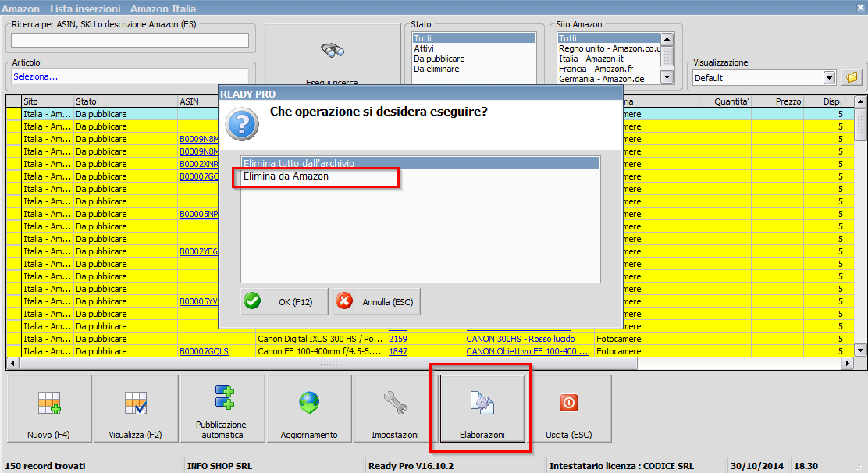The width and height of the screenshot is (868, 473).
Task: Open ASIN link B0002XNR
Action: click(x=199, y=164)
